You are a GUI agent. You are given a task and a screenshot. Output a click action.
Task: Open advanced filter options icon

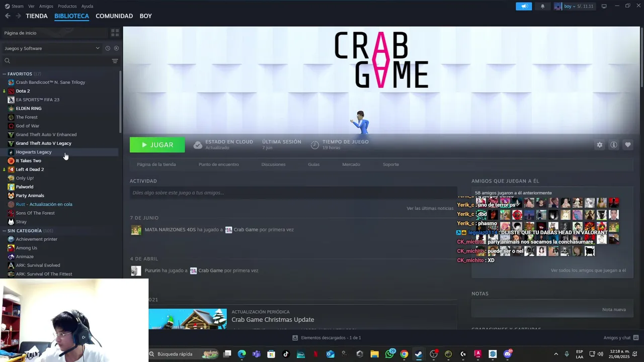click(115, 61)
